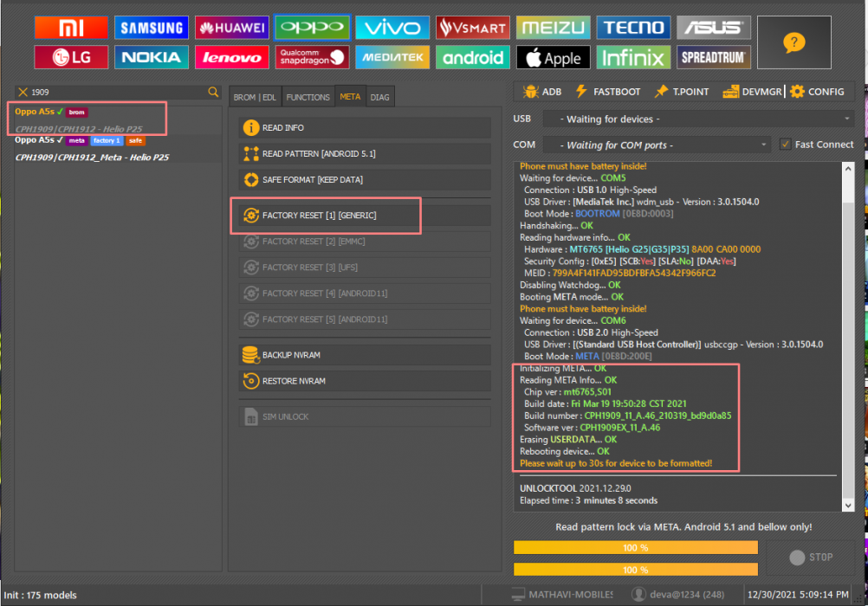Image resolution: width=868 pixels, height=606 pixels.
Task: Click the deva@1234 user account entry
Action: (x=678, y=595)
